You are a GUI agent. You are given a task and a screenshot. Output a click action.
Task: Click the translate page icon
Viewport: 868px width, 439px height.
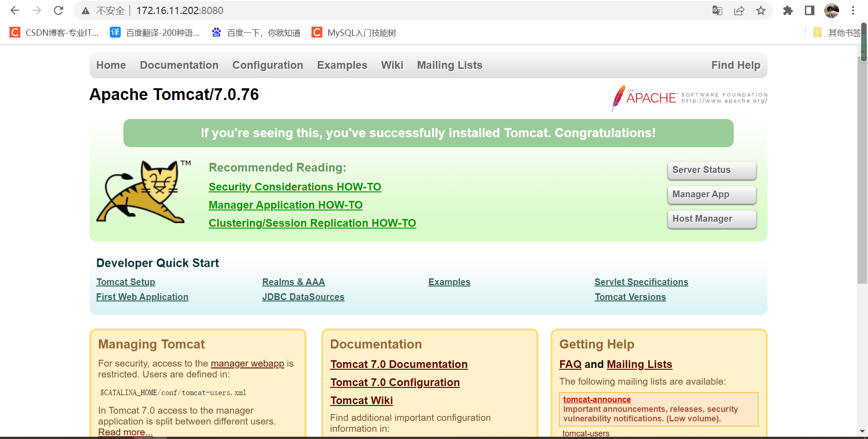717,10
